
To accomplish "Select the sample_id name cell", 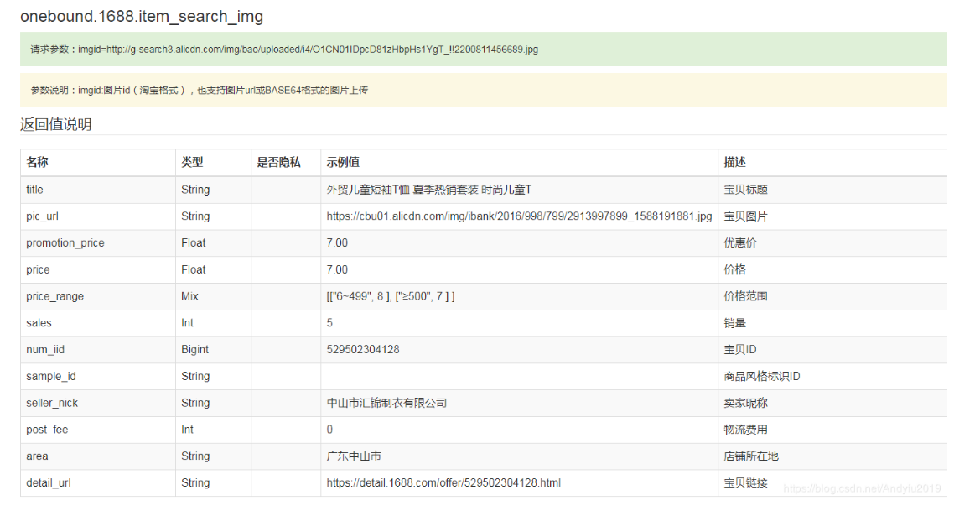I will point(98,376).
